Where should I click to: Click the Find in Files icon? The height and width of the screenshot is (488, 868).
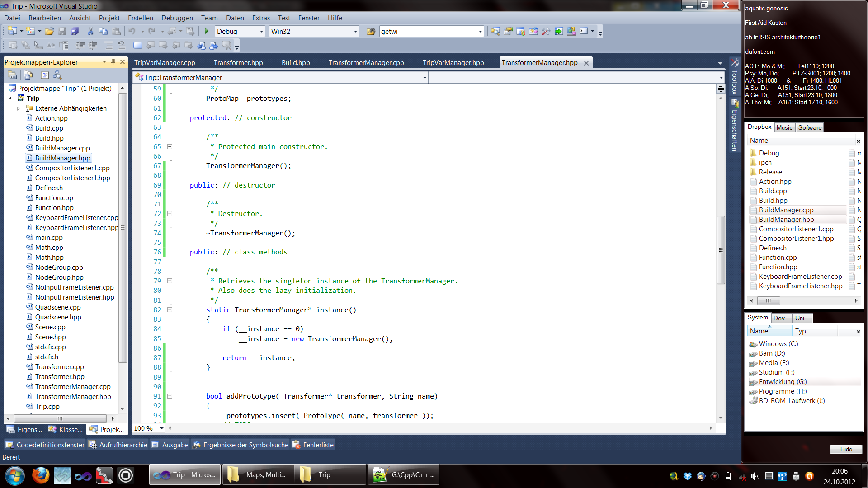point(371,31)
